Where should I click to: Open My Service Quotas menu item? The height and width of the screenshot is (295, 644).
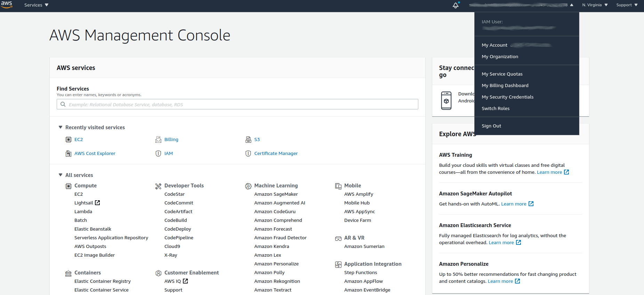point(502,74)
